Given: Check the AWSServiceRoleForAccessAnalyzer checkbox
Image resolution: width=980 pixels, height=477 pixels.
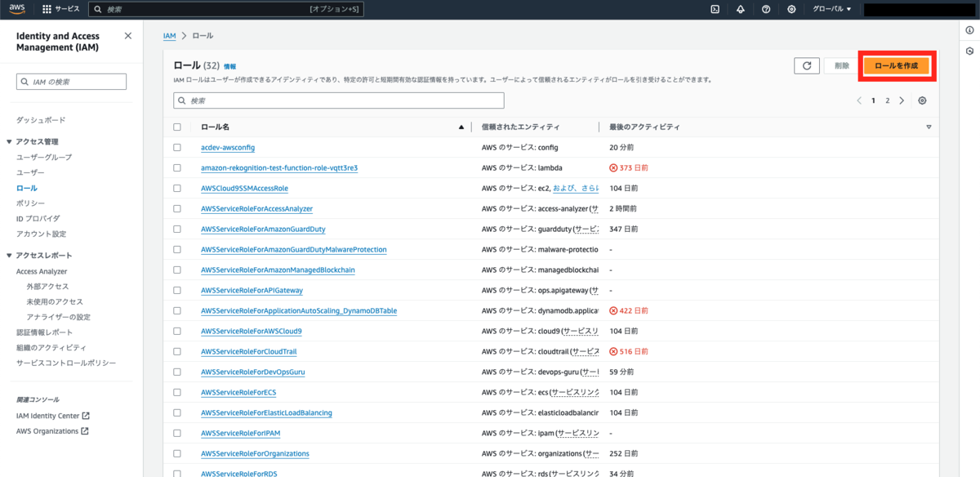Looking at the screenshot, I should click(x=177, y=209).
